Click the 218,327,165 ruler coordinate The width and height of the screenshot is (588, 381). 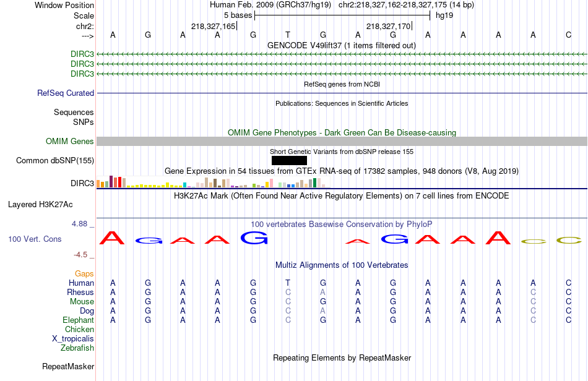point(213,26)
